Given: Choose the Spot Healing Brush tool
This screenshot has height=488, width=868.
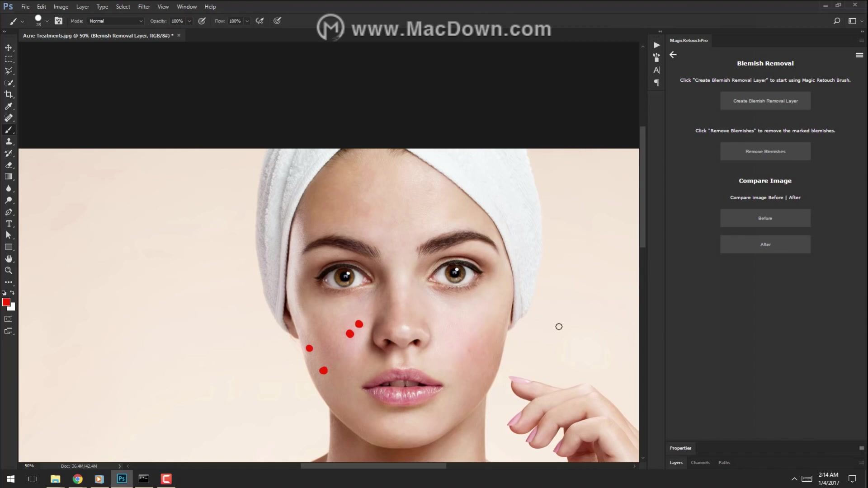Looking at the screenshot, I should coord(9,118).
